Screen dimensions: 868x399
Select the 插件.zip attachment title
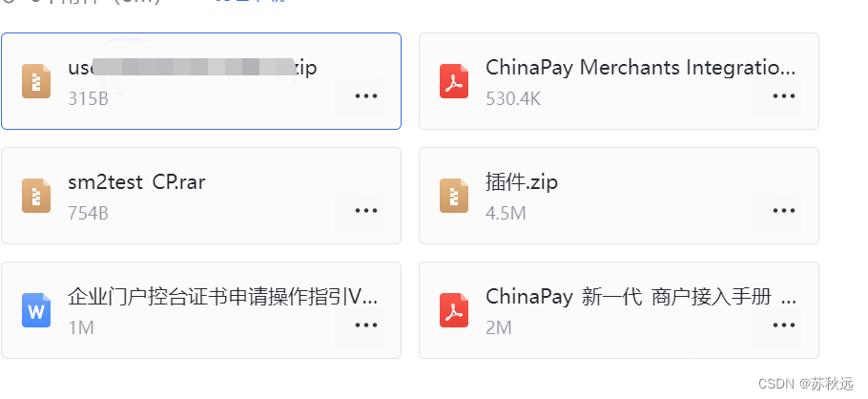pos(522,182)
